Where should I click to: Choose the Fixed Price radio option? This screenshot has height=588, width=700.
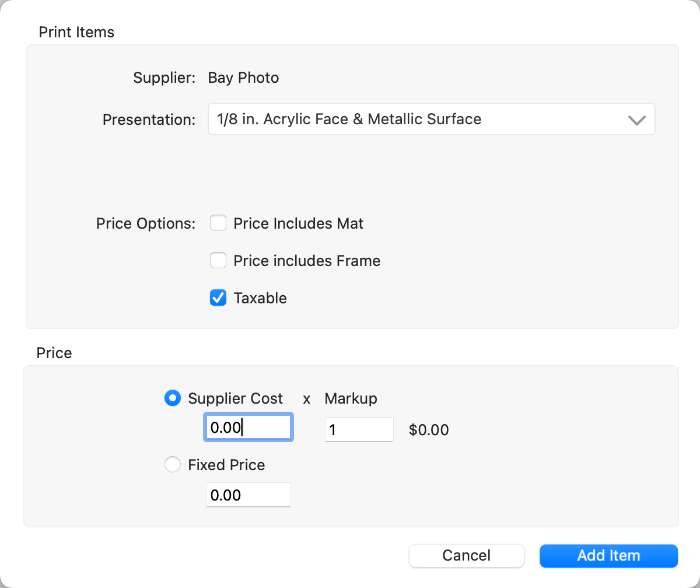173,465
